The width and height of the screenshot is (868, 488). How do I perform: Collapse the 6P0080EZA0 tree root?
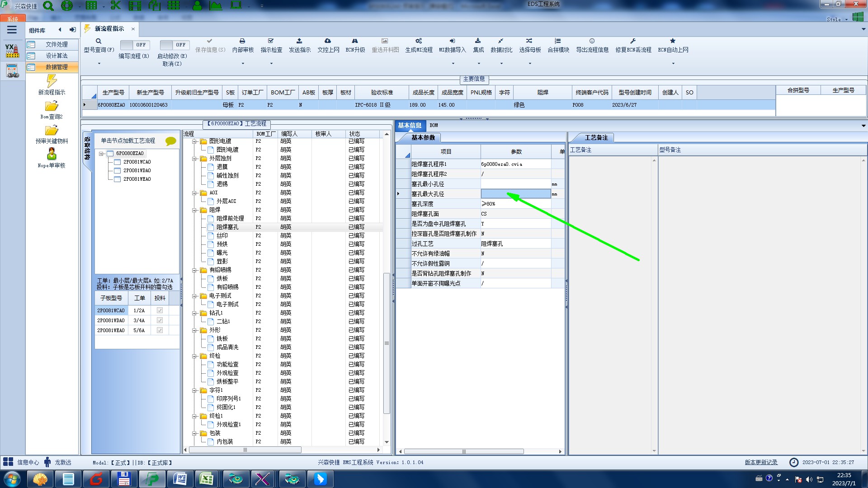(x=102, y=154)
